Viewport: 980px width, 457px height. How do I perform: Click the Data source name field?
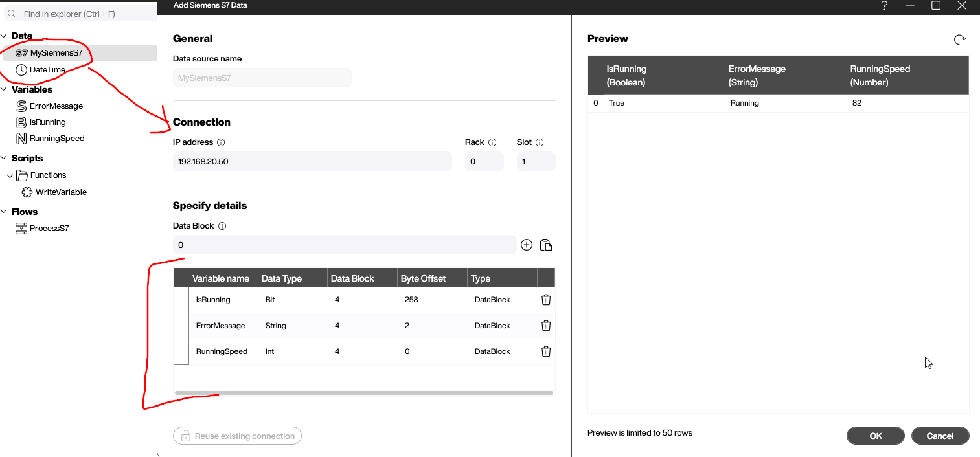click(262, 78)
